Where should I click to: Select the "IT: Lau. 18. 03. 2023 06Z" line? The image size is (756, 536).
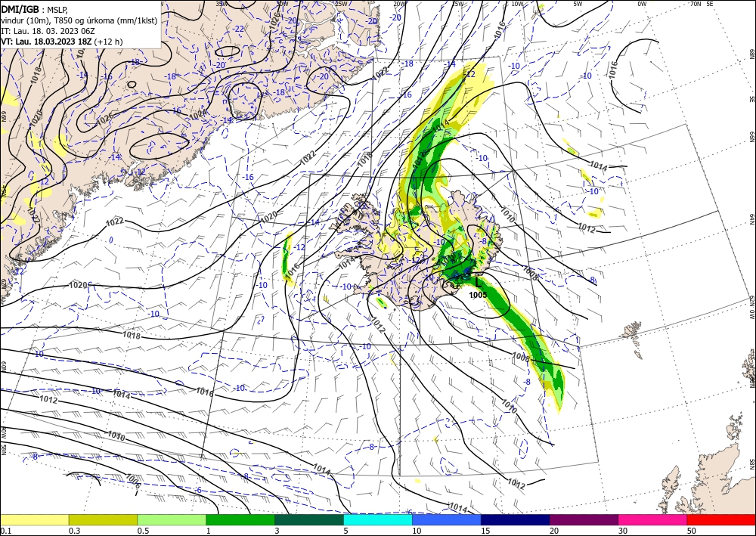tap(48, 31)
